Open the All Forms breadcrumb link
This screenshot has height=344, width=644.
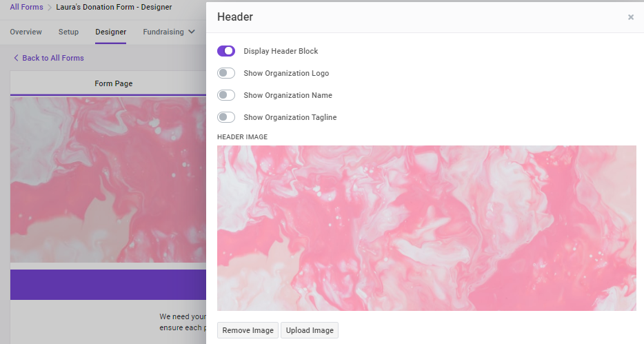point(26,7)
